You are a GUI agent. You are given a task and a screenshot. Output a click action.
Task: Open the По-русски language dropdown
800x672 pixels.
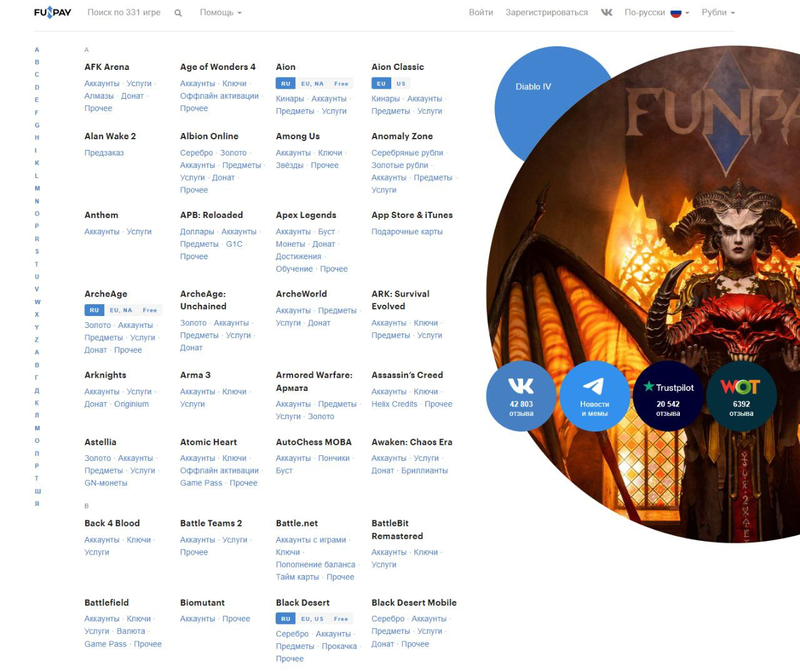[657, 12]
